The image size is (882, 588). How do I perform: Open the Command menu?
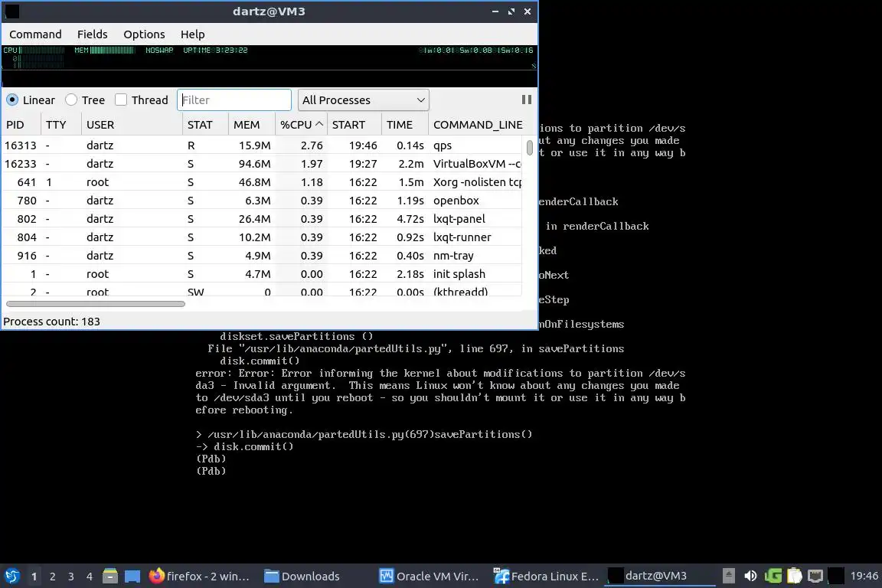click(x=35, y=34)
